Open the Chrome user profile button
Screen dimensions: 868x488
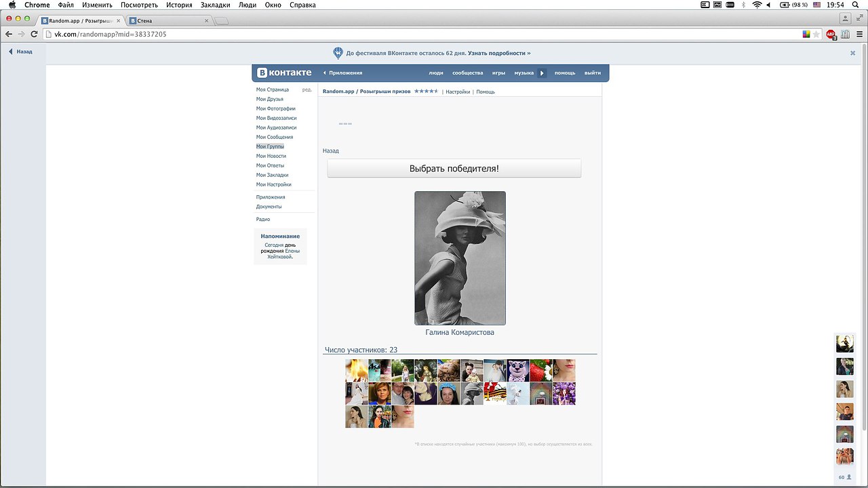point(845,18)
